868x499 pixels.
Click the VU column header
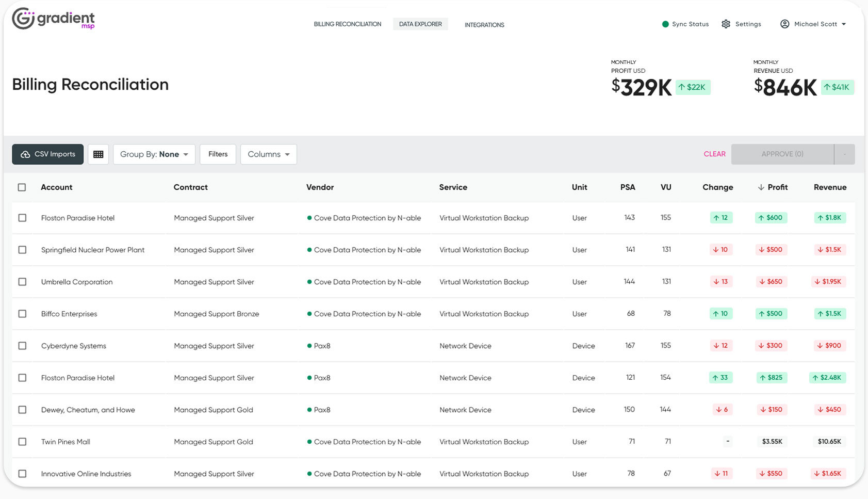click(666, 187)
